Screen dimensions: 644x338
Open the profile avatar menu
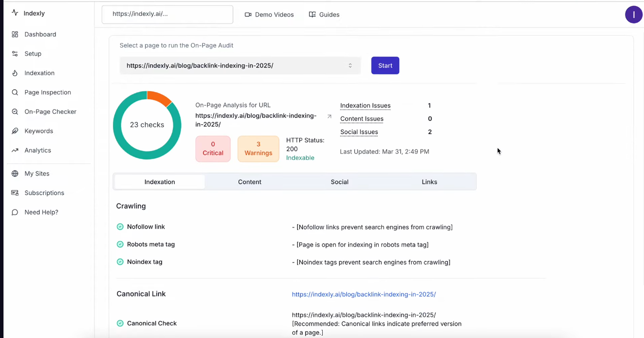[x=634, y=14]
